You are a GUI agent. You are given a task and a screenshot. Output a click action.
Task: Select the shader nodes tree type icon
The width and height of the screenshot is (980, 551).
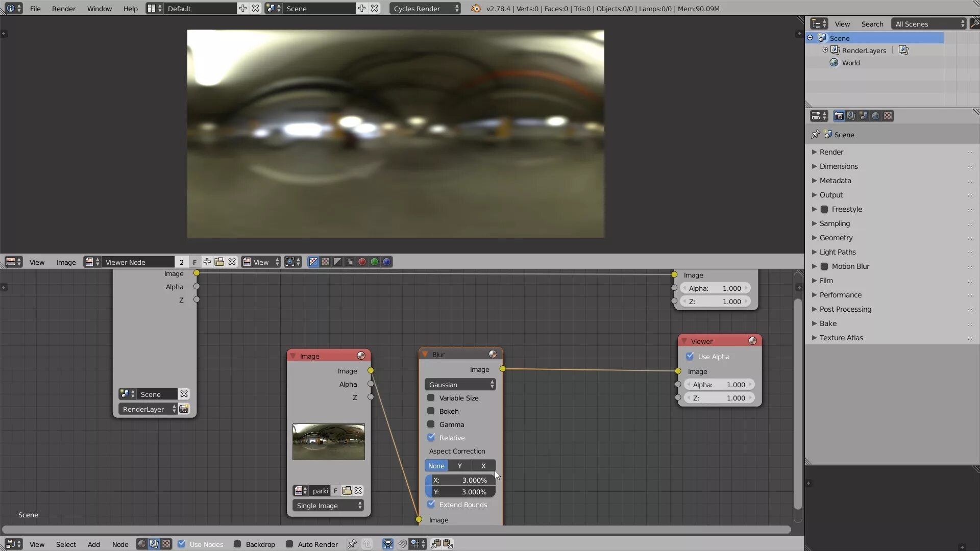[x=142, y=544]
